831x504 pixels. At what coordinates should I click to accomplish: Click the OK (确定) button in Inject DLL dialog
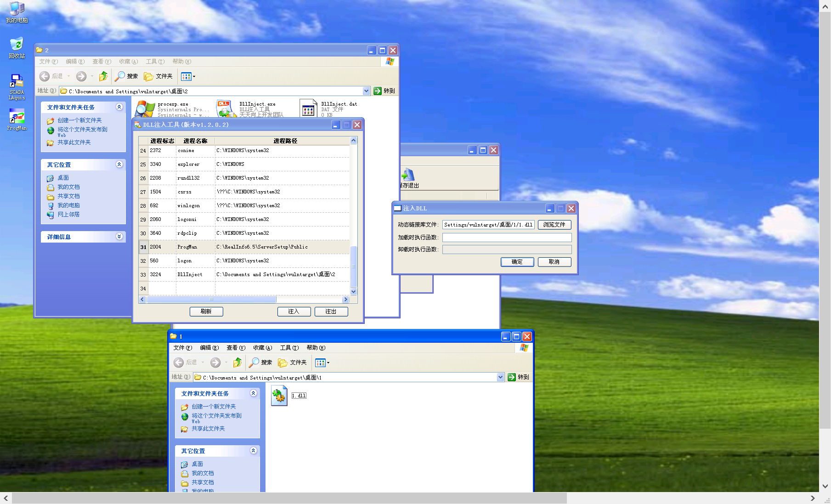517,262
